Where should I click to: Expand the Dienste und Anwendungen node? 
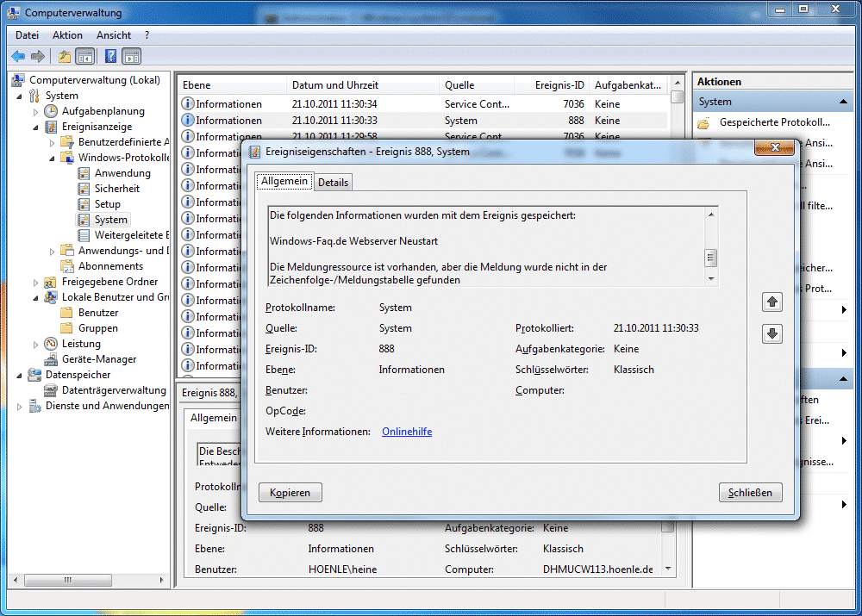20,407
